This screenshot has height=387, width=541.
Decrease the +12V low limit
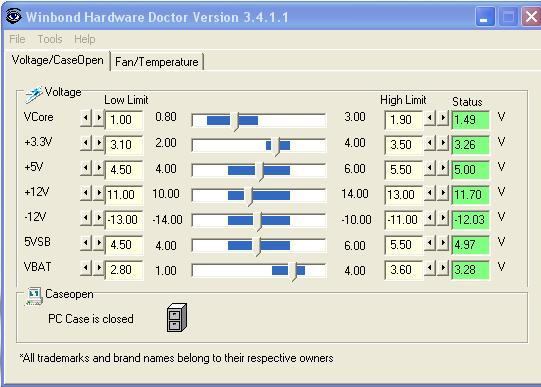(x=86, y=194)
